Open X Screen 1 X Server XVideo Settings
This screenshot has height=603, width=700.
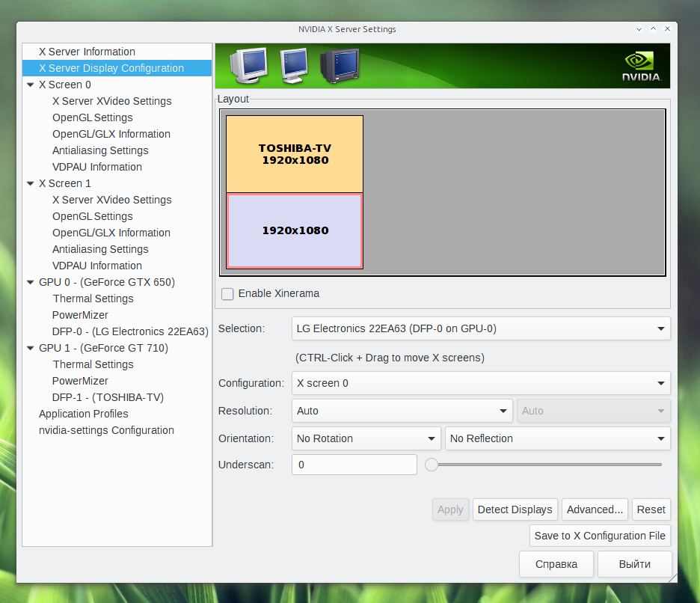point(117,200)
